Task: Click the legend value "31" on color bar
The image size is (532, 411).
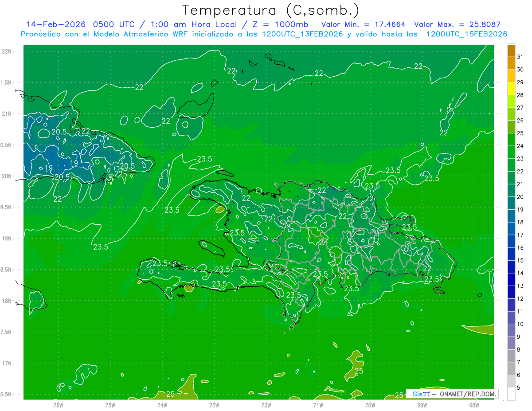Action: tap(520, 57)
